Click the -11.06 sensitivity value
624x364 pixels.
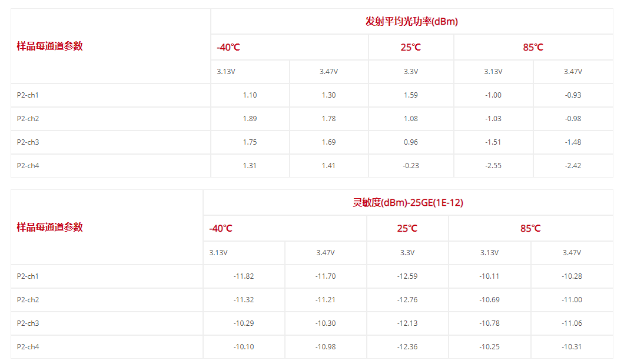point(572,323)
